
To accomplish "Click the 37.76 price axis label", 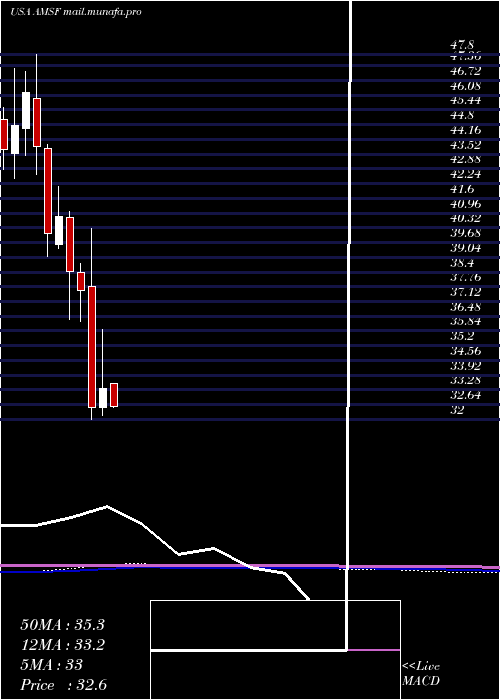I will click(466, 277).
